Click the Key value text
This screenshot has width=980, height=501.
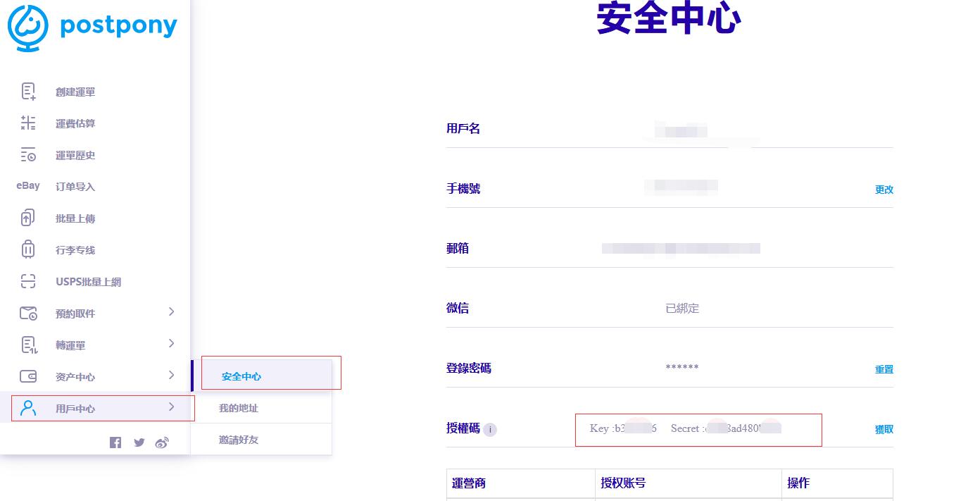[623, 428]
